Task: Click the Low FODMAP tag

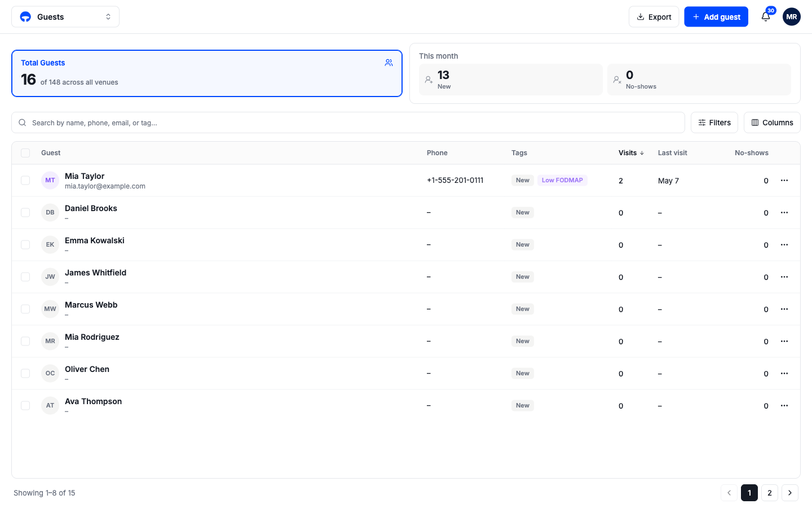Action: click(x=562, y=180)
